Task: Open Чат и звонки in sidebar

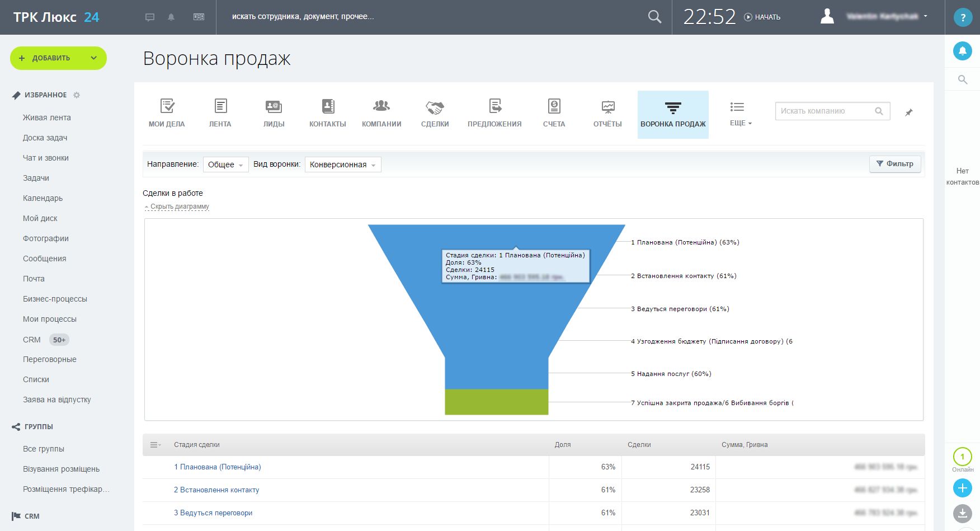Action: click(46, 158)
